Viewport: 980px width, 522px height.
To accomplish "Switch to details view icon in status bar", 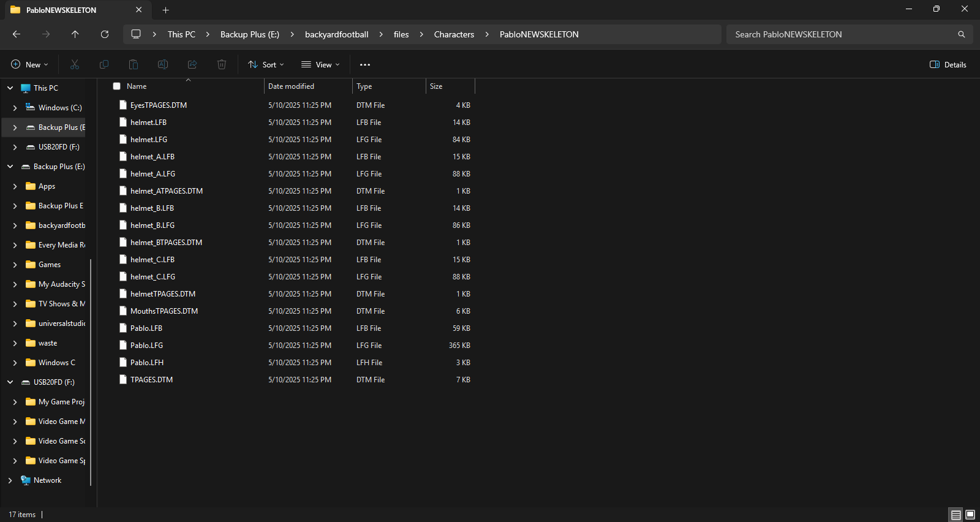I will pyautogui.click(x=956, y=515).
